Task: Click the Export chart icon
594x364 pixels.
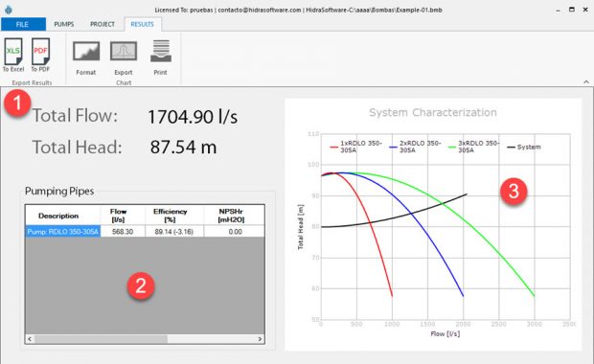Action: (x=124, y=57)
